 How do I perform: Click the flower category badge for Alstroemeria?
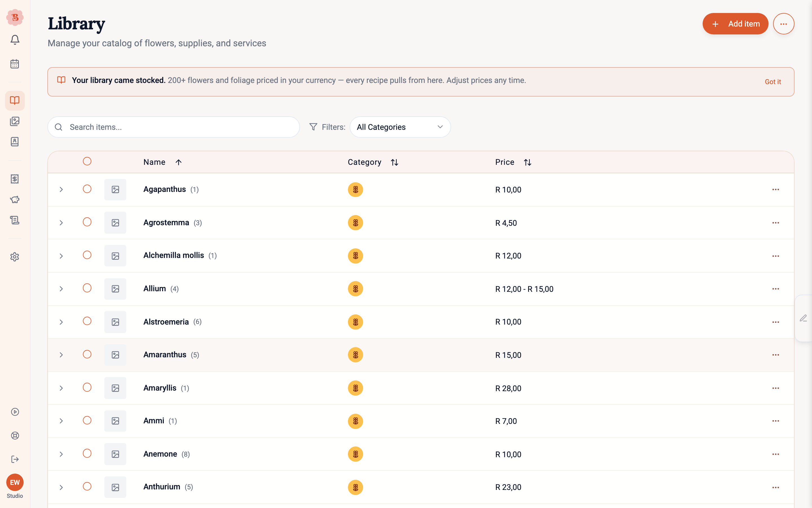click(x=355, y=322)
